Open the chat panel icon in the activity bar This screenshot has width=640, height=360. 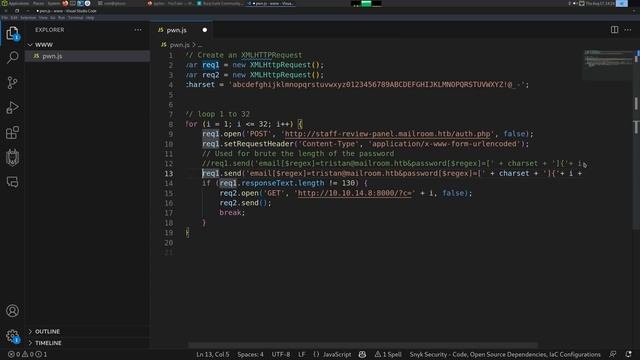[12, 182]
